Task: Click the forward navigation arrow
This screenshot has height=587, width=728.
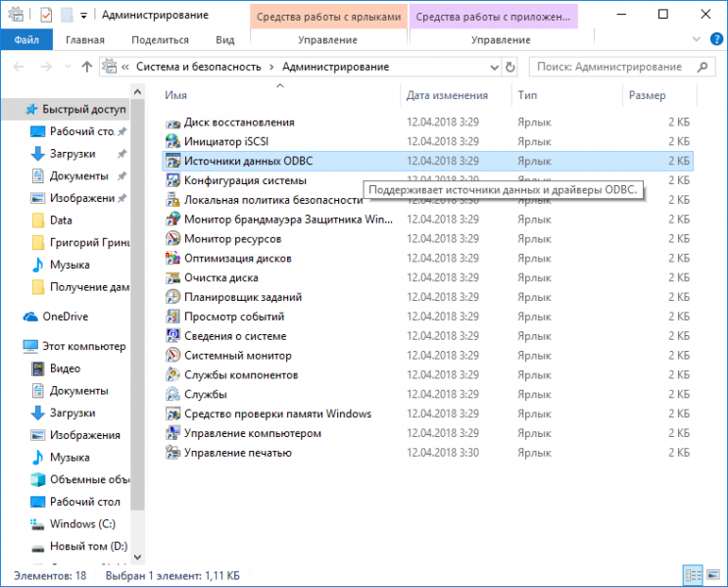Action: (x=46, y=67)
